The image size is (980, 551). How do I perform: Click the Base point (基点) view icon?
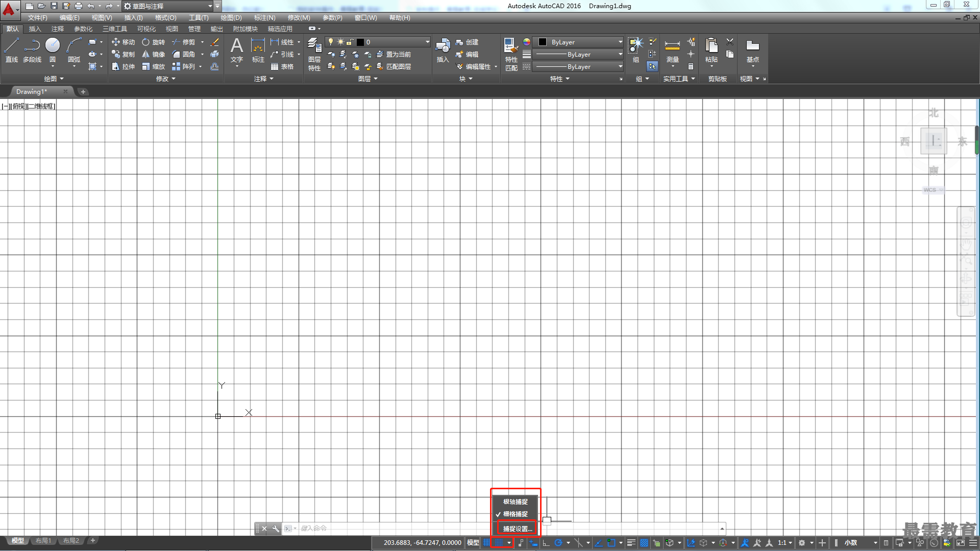coord(752,50)
